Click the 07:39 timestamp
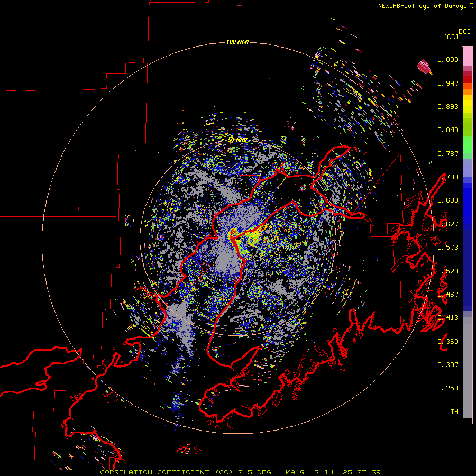The image size is (476, 476). click(x=369, y=472)
